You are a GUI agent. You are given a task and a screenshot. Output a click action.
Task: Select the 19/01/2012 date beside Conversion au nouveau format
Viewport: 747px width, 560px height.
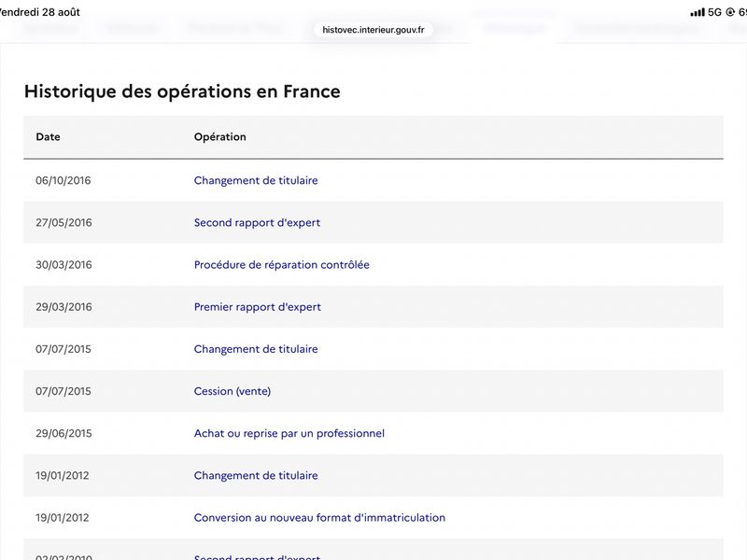[62, 518]
